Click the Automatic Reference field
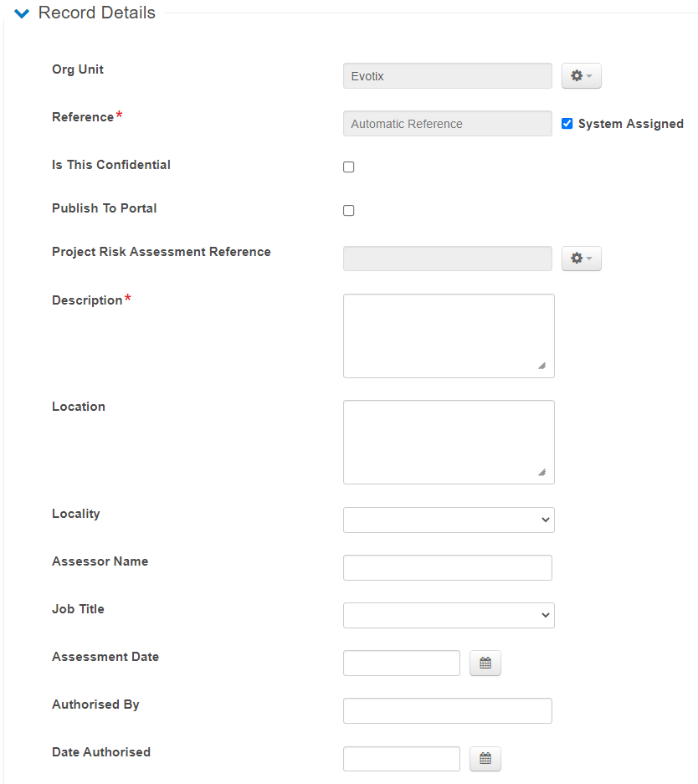Image resolution: width=698 pixels, height=784 pixels. coord(448,124)
